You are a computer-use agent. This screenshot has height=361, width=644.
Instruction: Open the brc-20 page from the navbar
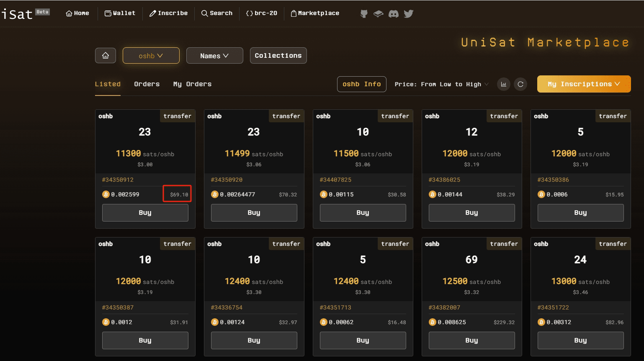click(x=261, y=13)
